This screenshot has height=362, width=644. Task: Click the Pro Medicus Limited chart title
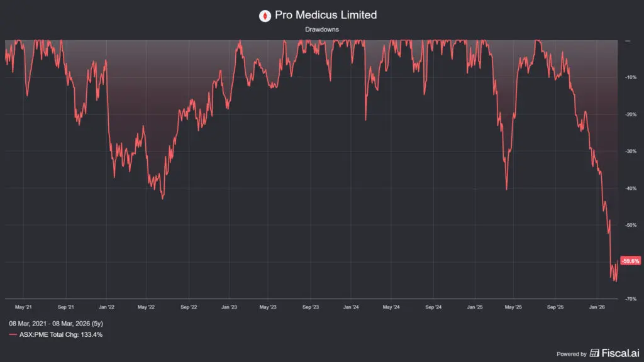click(x=326, y=15)
